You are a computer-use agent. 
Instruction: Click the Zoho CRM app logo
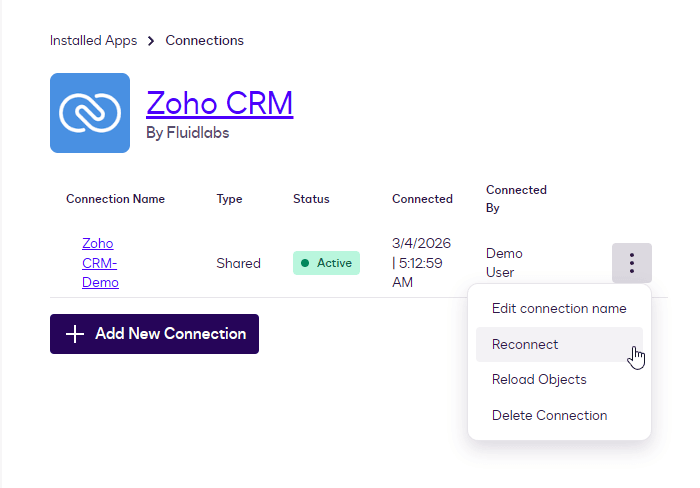coord(90,113)
